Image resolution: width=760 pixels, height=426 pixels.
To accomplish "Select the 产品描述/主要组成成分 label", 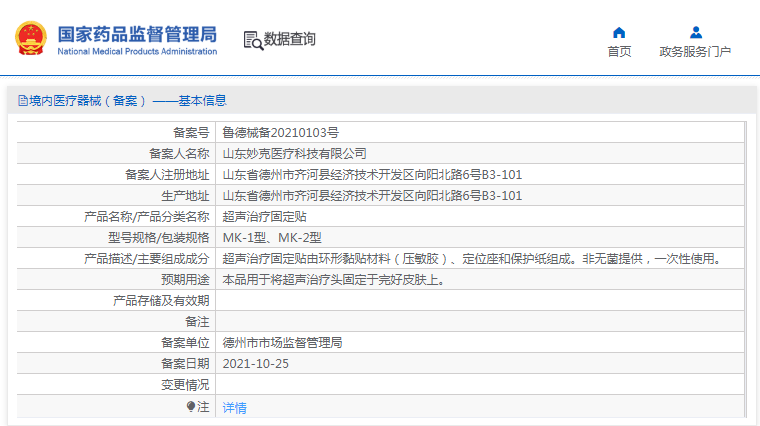I will (146, 259).
